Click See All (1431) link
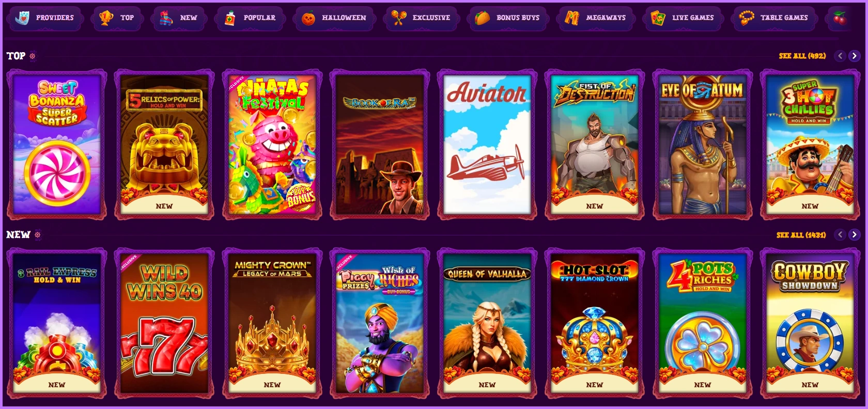 point(801,235)
